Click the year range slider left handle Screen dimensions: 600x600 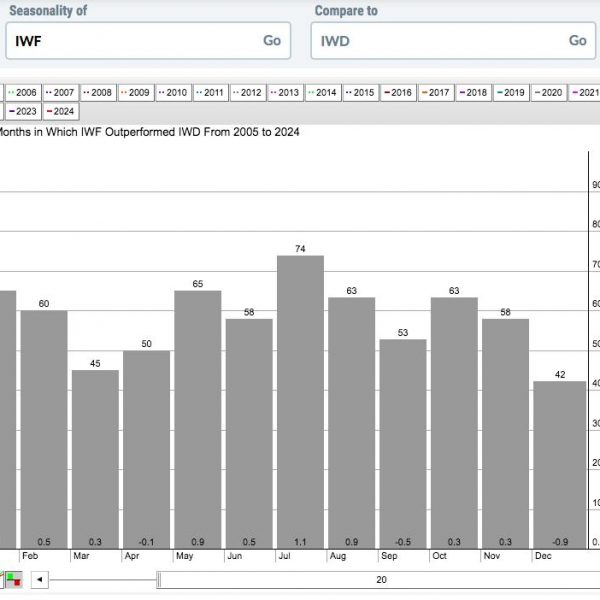(x=159, y=580)
